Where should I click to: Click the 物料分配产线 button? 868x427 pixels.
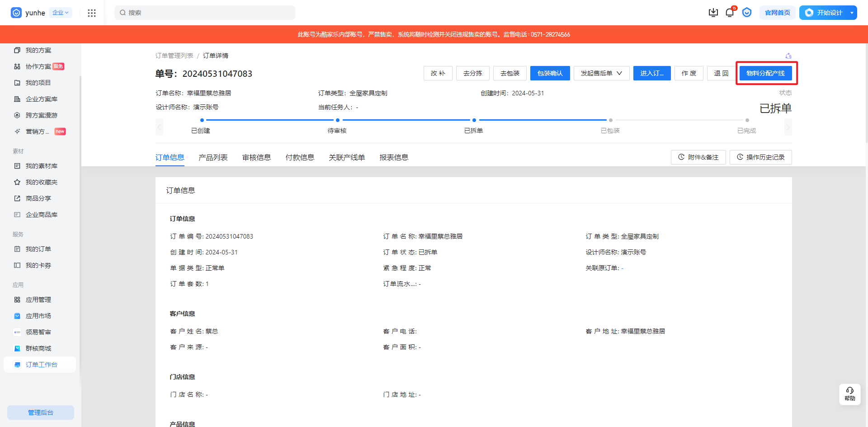pyautogui.click(x=765, y=73)
